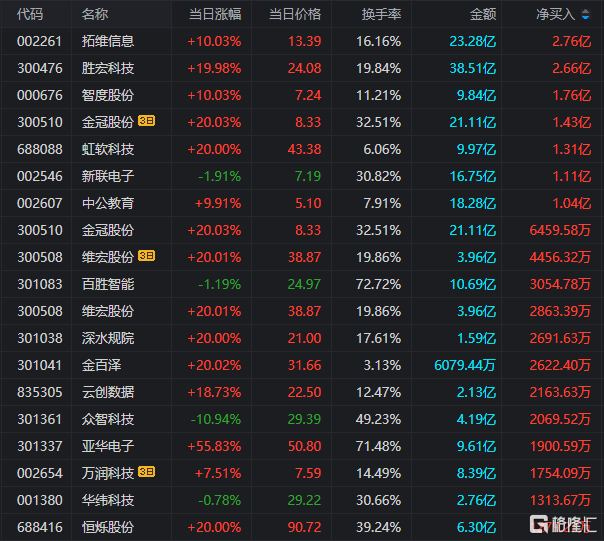Click stock code 301337
Viewport: 604px width, 541px height.
[40, 446]
